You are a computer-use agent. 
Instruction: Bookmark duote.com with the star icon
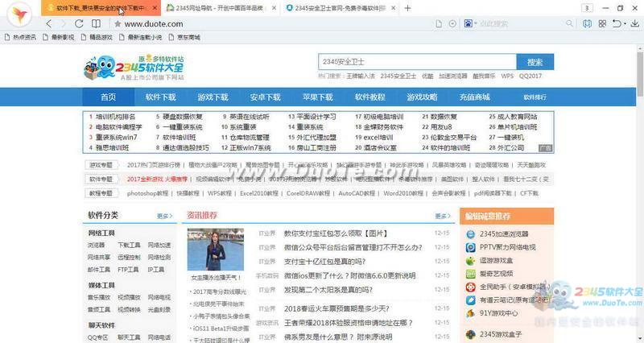(118, 24)
